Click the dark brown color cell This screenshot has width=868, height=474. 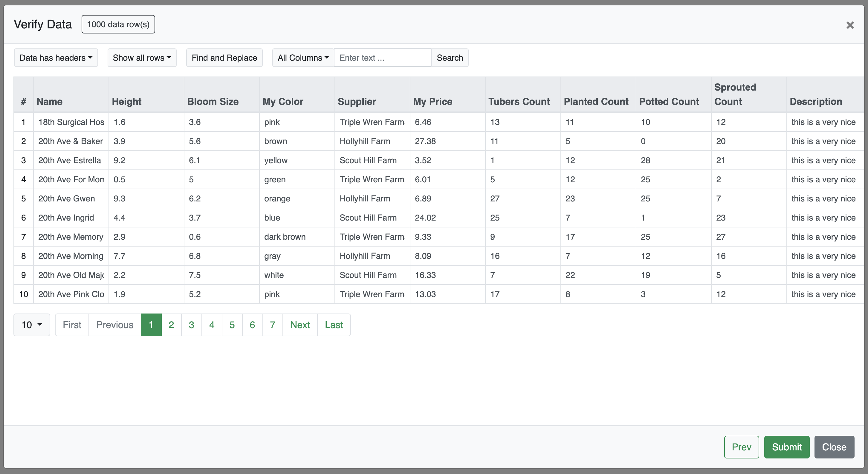pyautogui.click(x=285, y=237)
